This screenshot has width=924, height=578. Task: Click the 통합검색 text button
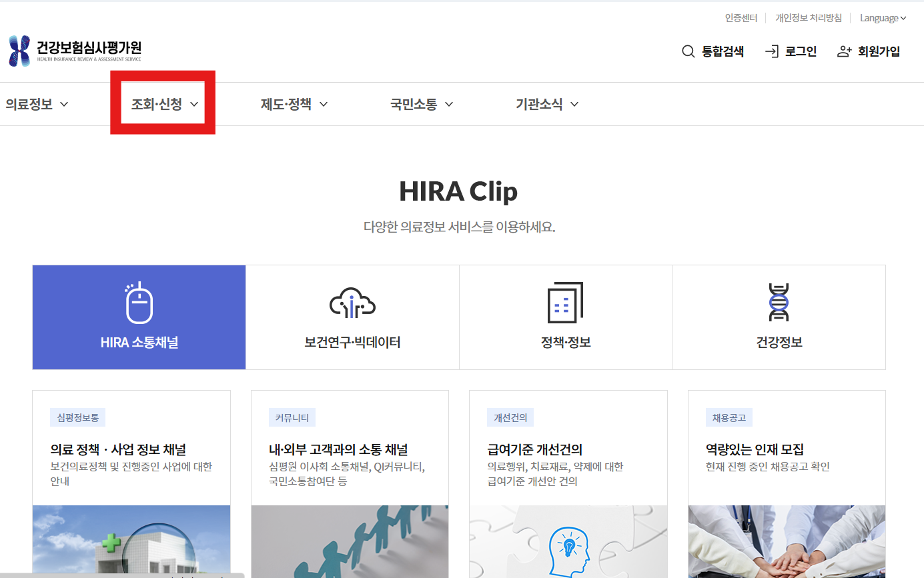[723, 51]
